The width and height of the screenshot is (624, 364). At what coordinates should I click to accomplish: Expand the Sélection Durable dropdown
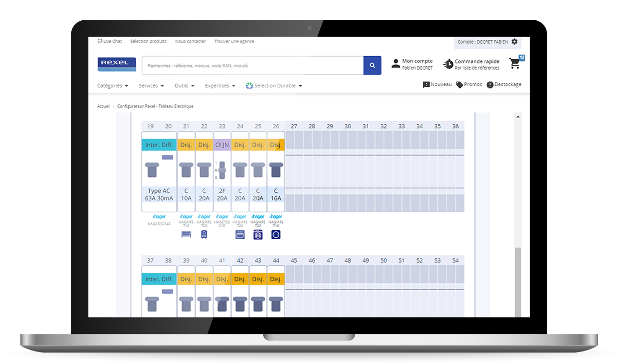click(274, 86)
